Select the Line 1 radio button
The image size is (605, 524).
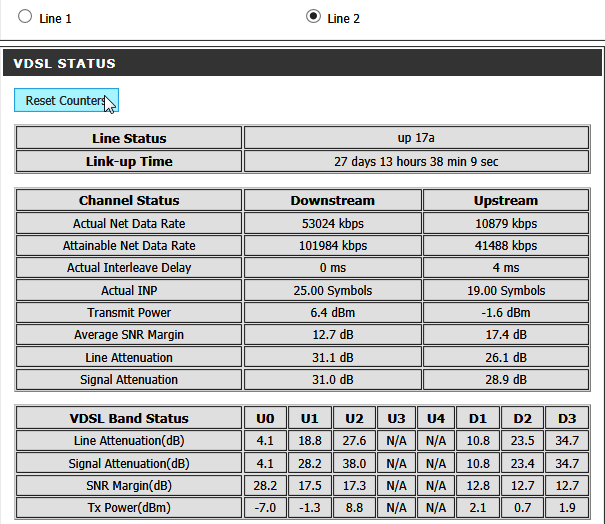[25, 17]
